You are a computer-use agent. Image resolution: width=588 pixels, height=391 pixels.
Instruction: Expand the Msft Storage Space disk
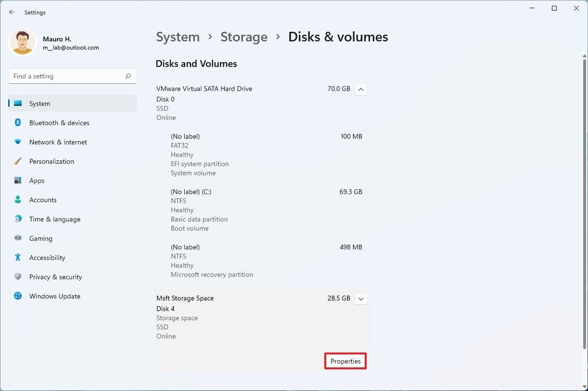click(x=361, y=299)
